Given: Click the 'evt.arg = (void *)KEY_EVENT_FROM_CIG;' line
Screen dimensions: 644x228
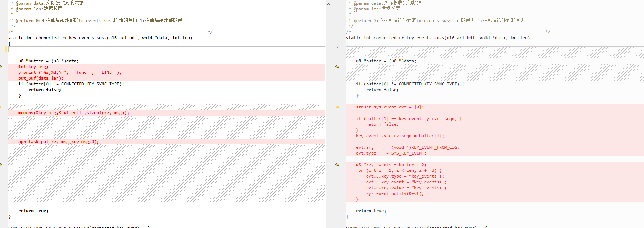Looking at the screenshot, I should pyautogui.click(x=408, y=147).
